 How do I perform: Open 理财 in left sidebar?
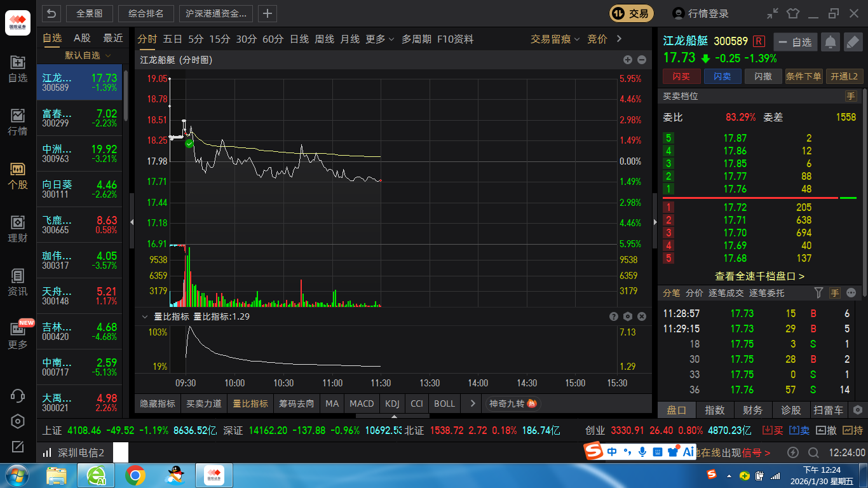click(18, 229)
